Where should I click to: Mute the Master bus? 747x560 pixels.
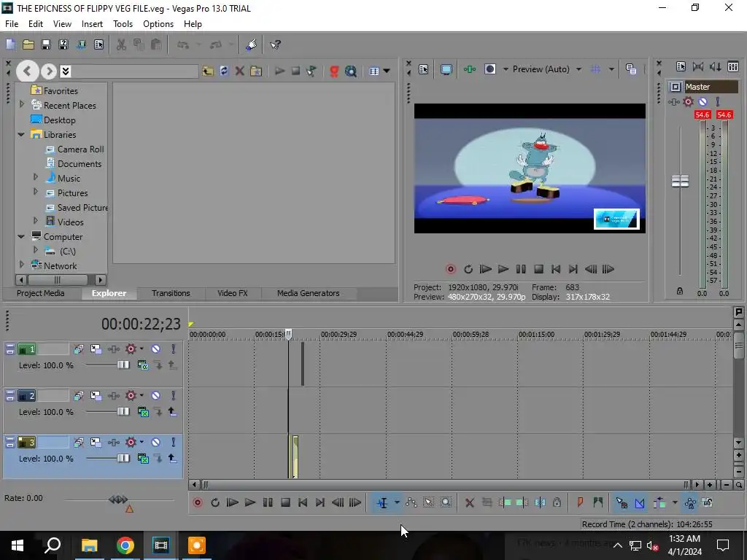point(703,101)
